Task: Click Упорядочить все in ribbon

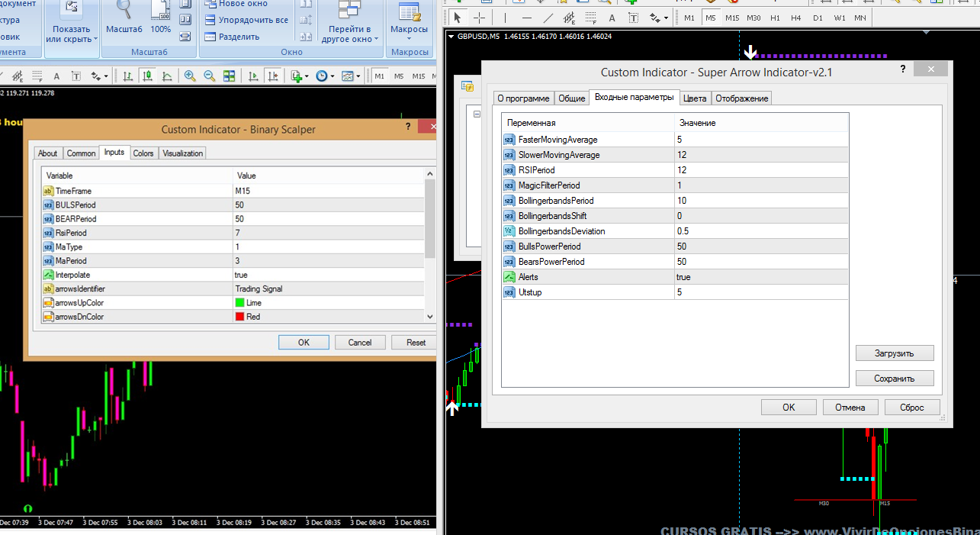Action: 246,20
